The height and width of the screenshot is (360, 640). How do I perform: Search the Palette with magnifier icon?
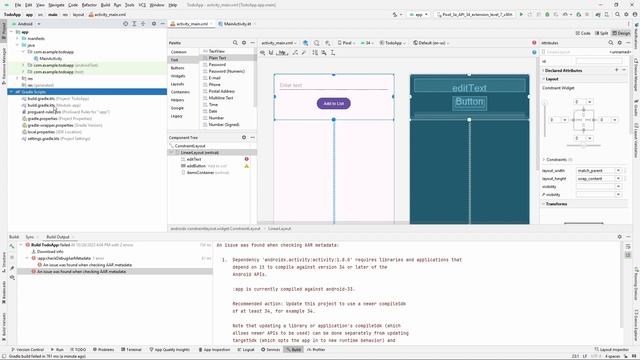[x=235, y=42]
